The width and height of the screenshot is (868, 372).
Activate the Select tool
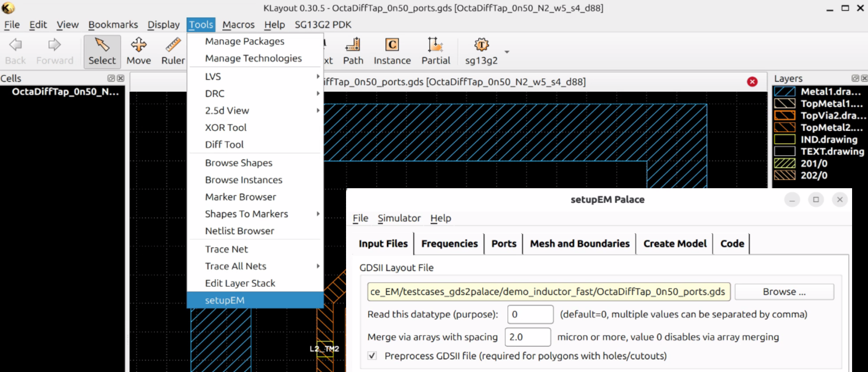pyautogui.click(x=102, y=52)
